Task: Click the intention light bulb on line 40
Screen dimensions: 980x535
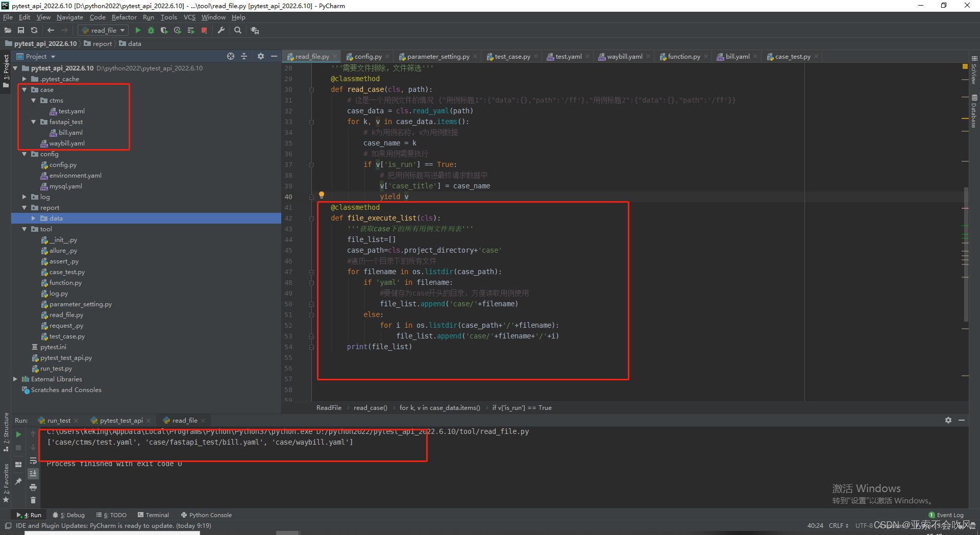Action: tap(322, 194)
